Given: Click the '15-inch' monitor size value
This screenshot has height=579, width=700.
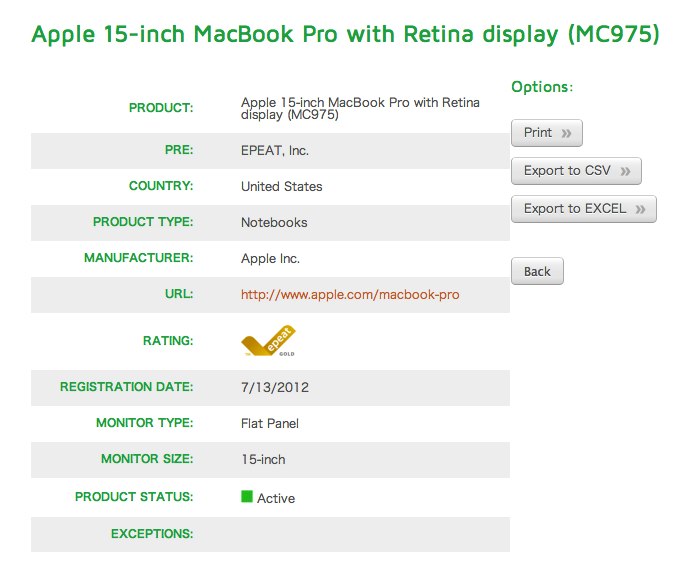Looking at the screenshot, I should tap(263, 459).
